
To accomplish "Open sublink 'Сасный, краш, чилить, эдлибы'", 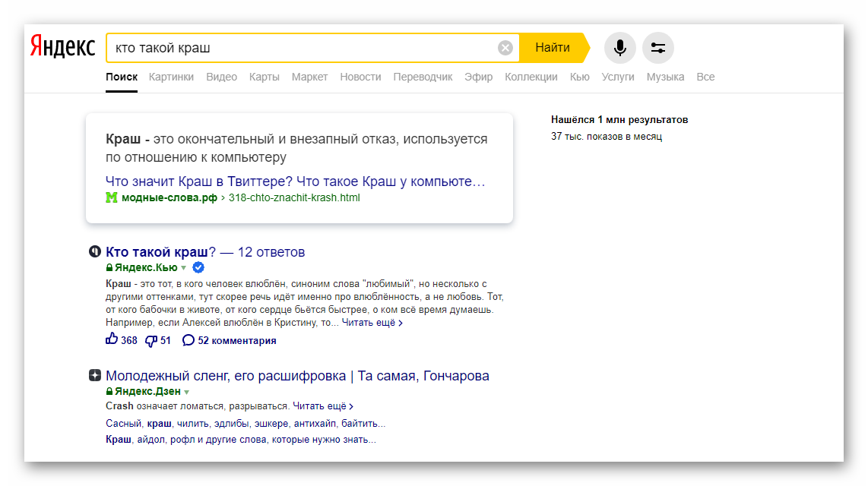I will coord(246,424).
